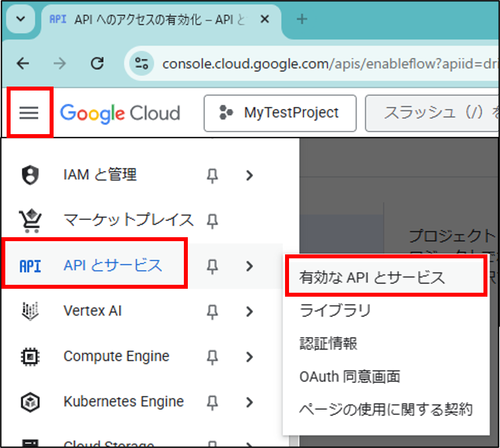Pin API とサービス to the menu
This screenshot has height=448, width=500.
pyautogui.click(x=212, y=266)
